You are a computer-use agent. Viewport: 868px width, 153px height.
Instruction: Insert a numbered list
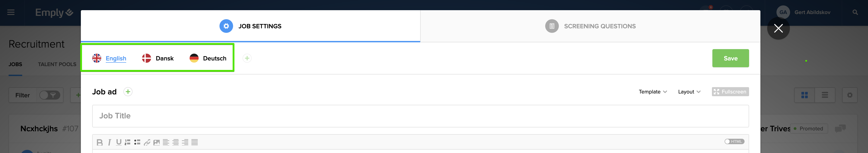tap(128, 143)
